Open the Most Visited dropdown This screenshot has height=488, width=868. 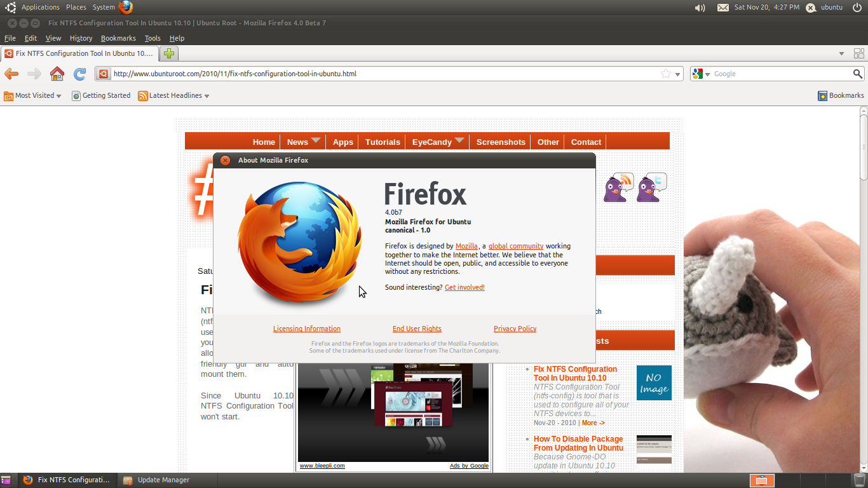[33, 95]
